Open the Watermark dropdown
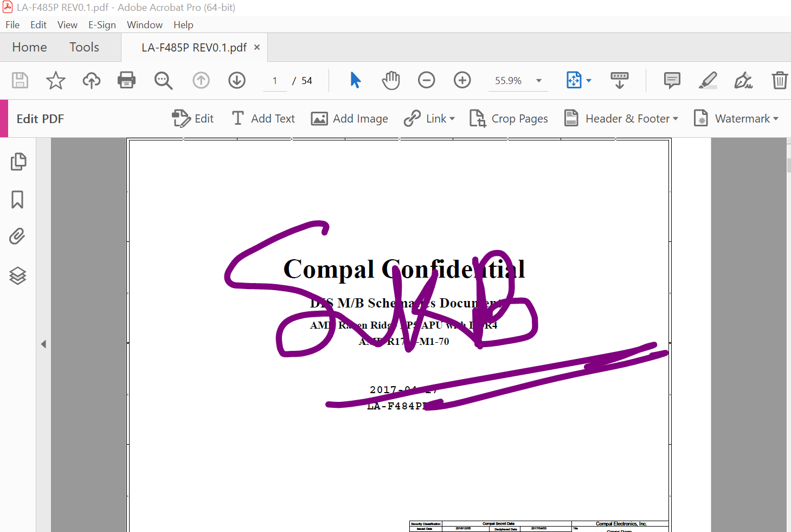791x532 pixels. click(x=736, y=118)
